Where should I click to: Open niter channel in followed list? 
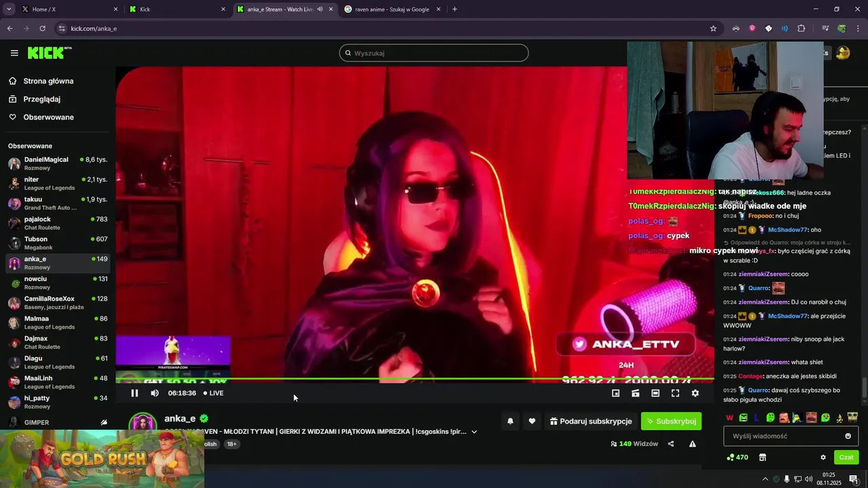click(58, 183)
